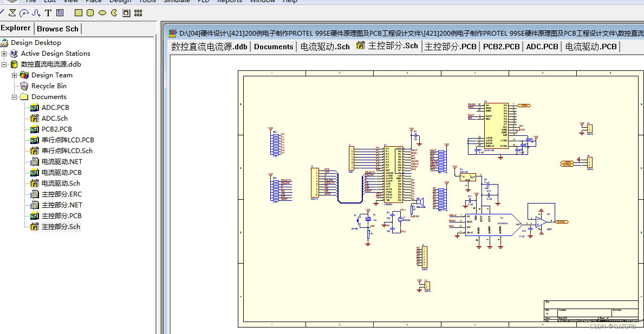Open the Simulate menu
The height and width of the screenshot is (334, 644).
(176, 1)
